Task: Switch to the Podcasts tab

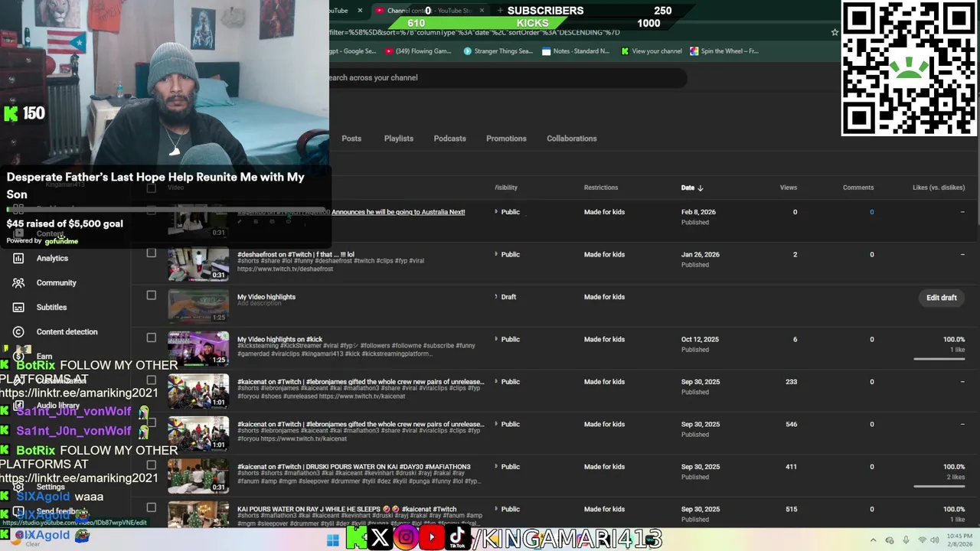Action: coord(450,139)
